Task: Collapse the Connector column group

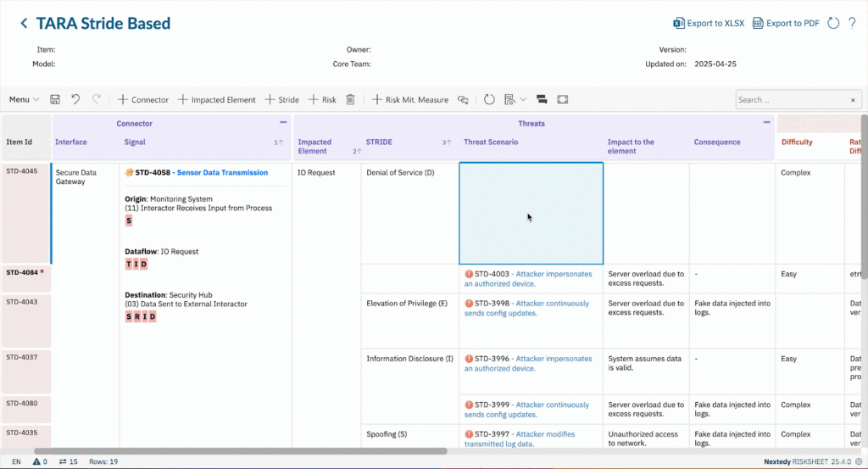Action: click(283, 123)
